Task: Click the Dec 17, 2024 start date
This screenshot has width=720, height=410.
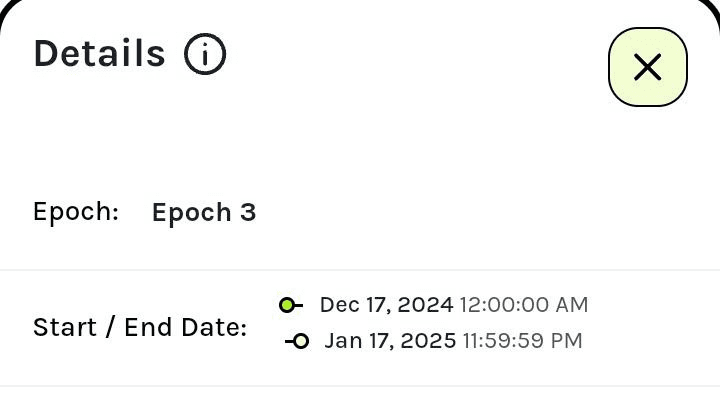Action: [386, 305]
